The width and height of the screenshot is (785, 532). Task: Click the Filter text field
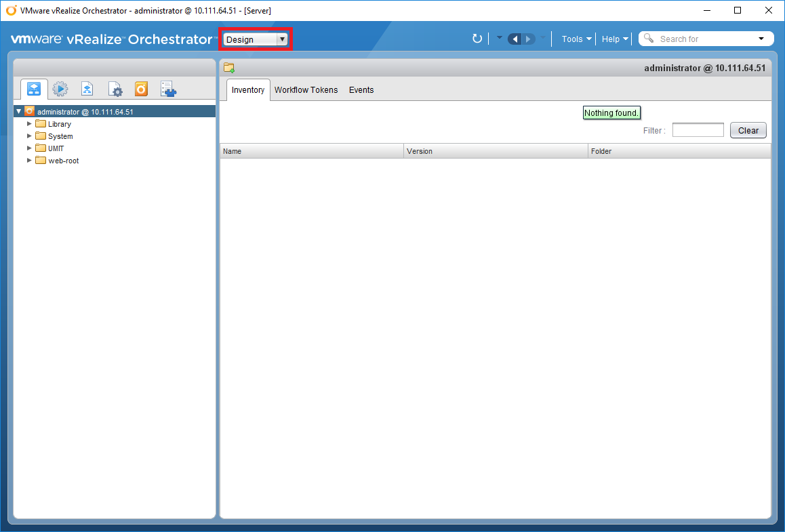pyautogui.click(x=698, y=130)
